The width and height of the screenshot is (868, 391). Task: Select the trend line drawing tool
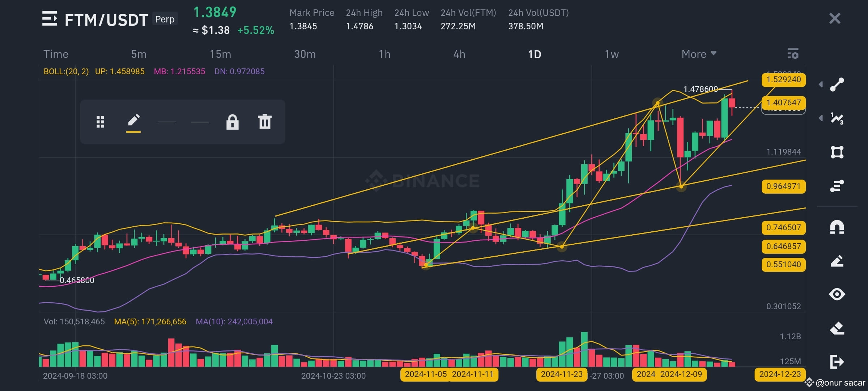click(837, 85)
